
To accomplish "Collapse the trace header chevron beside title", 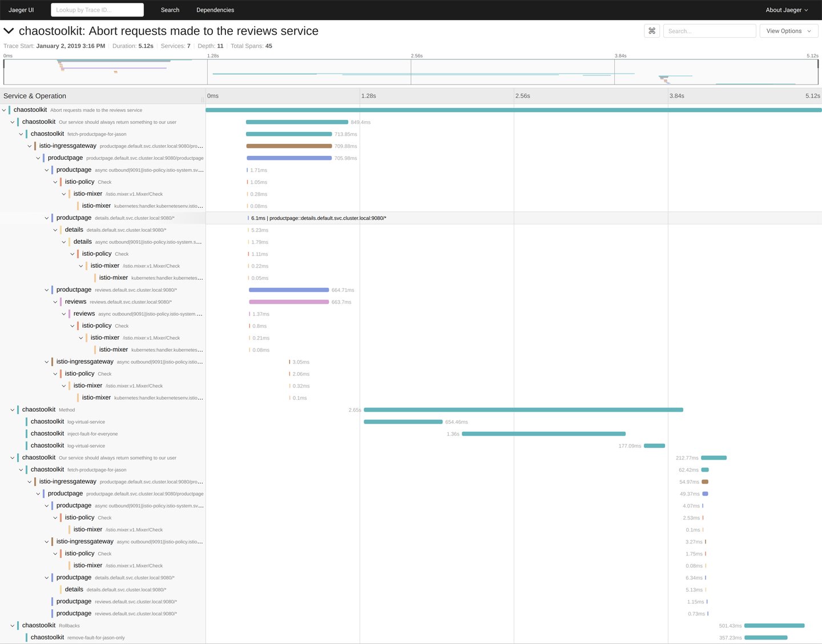I will pyautogui.click(x=9, y=31).
